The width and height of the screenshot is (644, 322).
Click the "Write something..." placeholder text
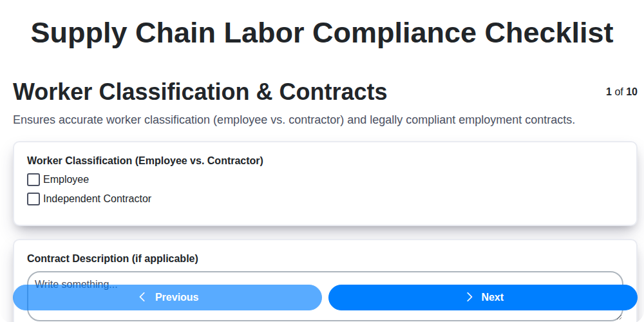click(76, 283)
